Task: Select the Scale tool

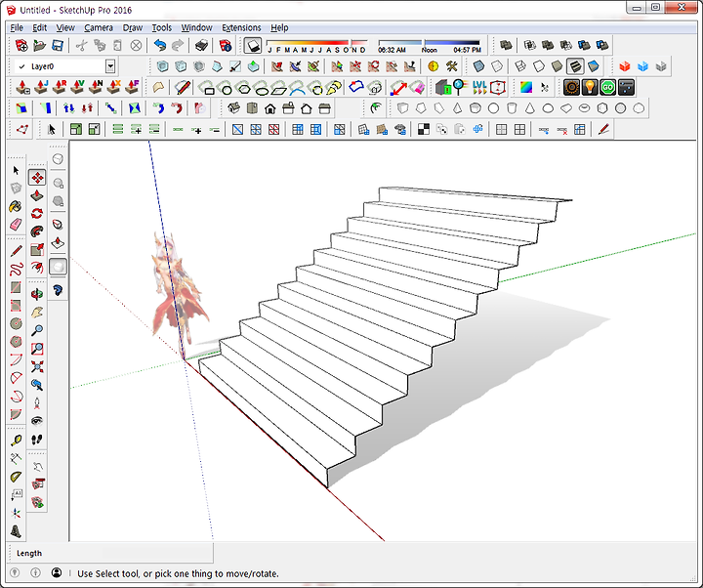Action: 37,249
